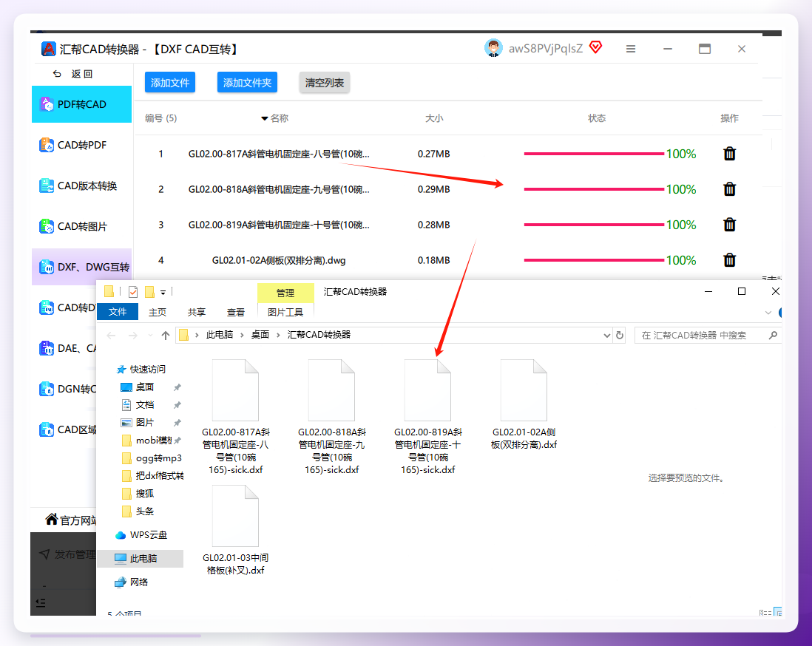Screen dimensions: 812x646
Task: Expand 桌面 breadcrumb chevron in address bar
Action: point(278,336)
